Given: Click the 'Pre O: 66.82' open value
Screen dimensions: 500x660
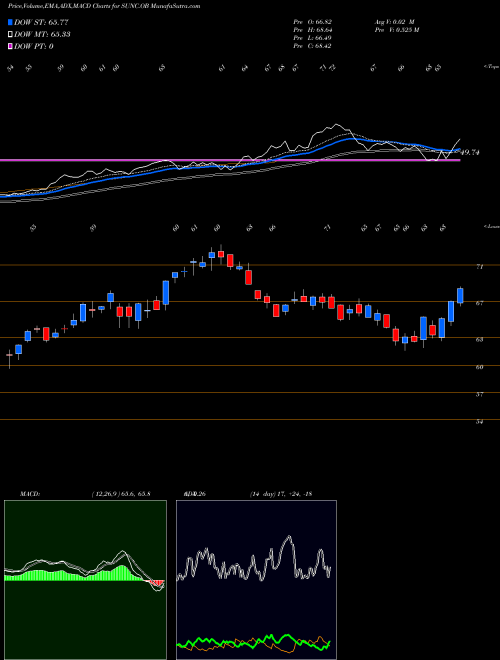Looking at the screenshot, I should point(312,22).
